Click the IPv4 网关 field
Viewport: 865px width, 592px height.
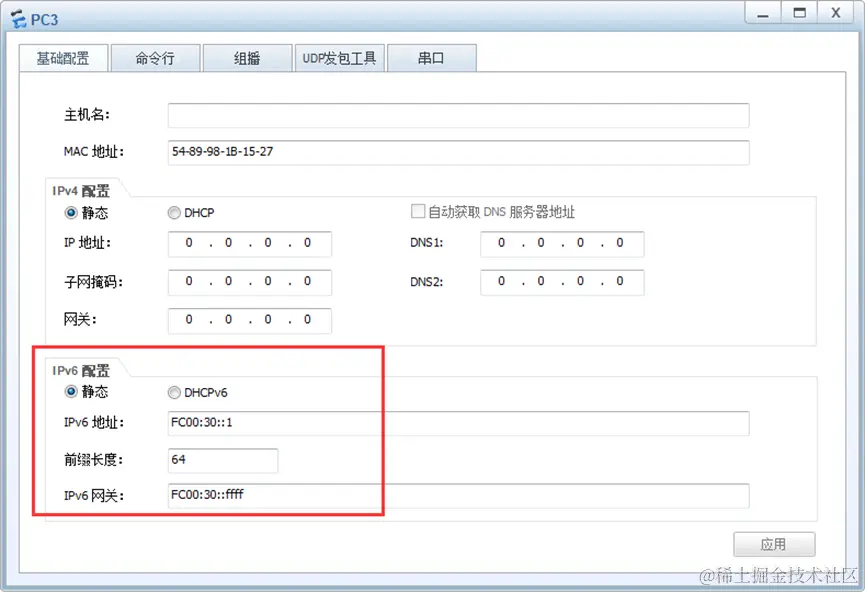point(250,321)
